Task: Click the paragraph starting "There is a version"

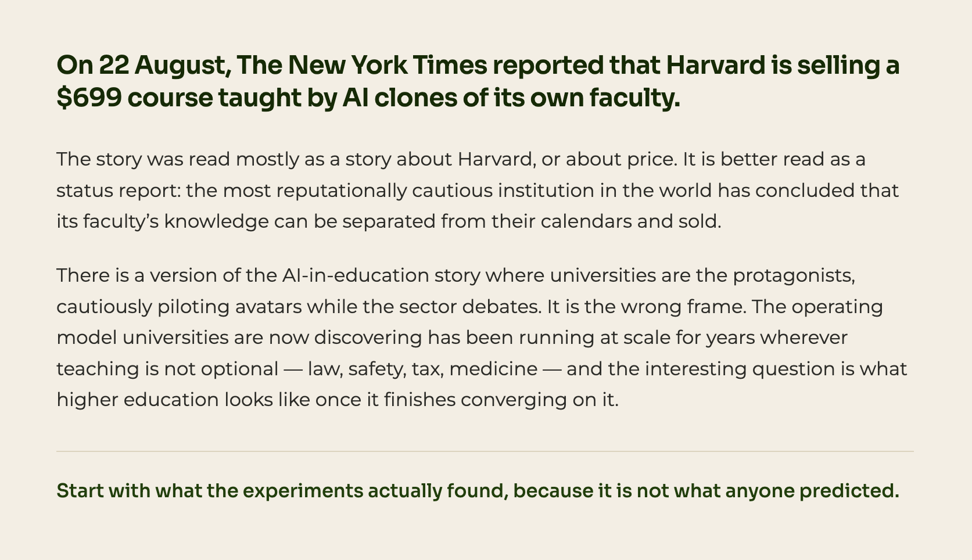Action: pos(482,338)
